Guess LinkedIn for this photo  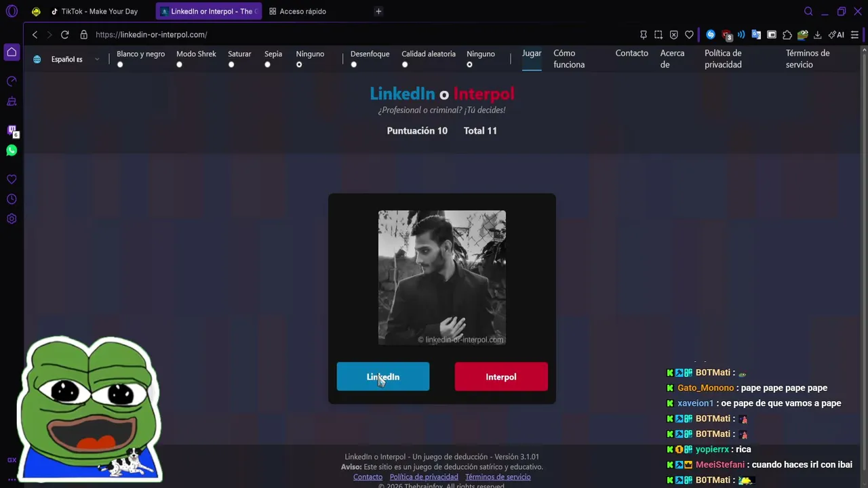[x=383, y=377]
